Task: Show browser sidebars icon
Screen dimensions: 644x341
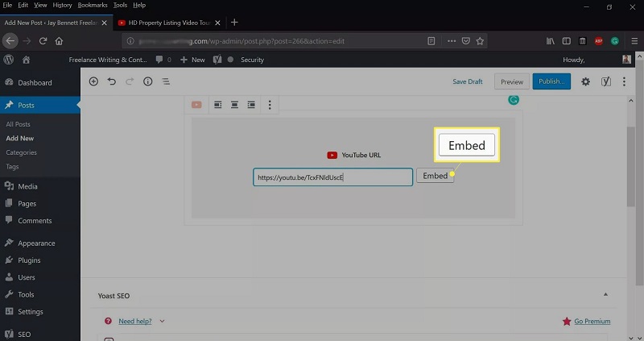Action: point(567,41)
